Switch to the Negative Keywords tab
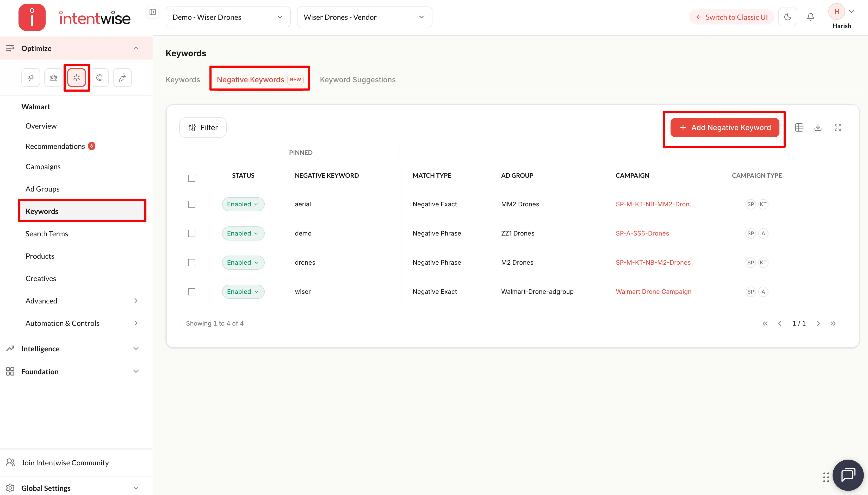Image resolution: width=868 pixels, height=495 pixels. 260,80
